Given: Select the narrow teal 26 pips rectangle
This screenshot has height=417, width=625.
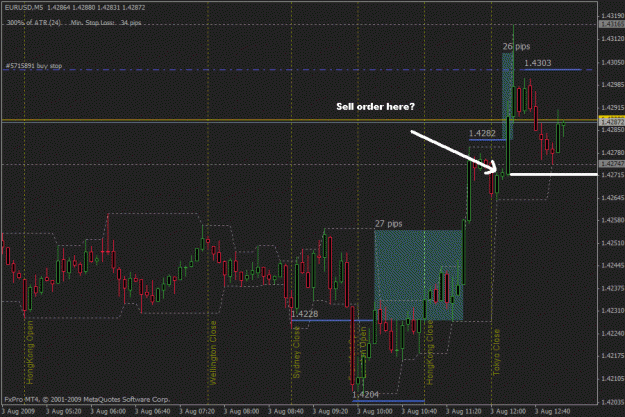Looking at the screenshot, I should tap(507, 96).
